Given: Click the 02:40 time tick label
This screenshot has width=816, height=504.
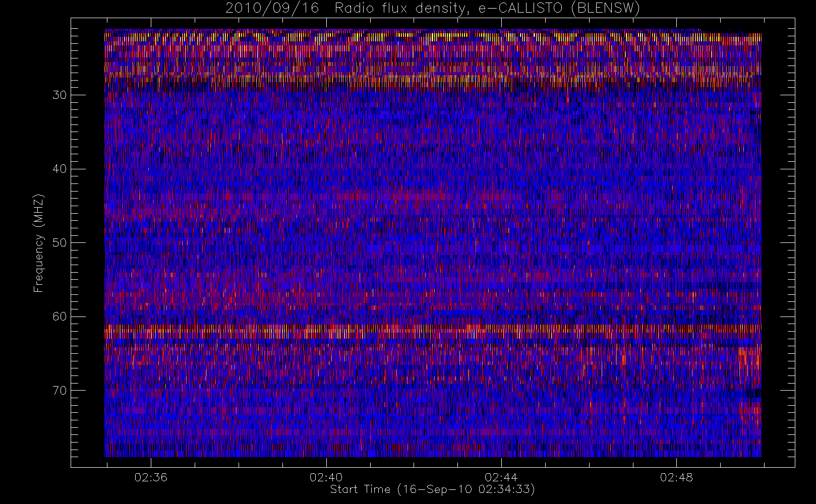Looking at the screenshot, I should click(326, 477).
